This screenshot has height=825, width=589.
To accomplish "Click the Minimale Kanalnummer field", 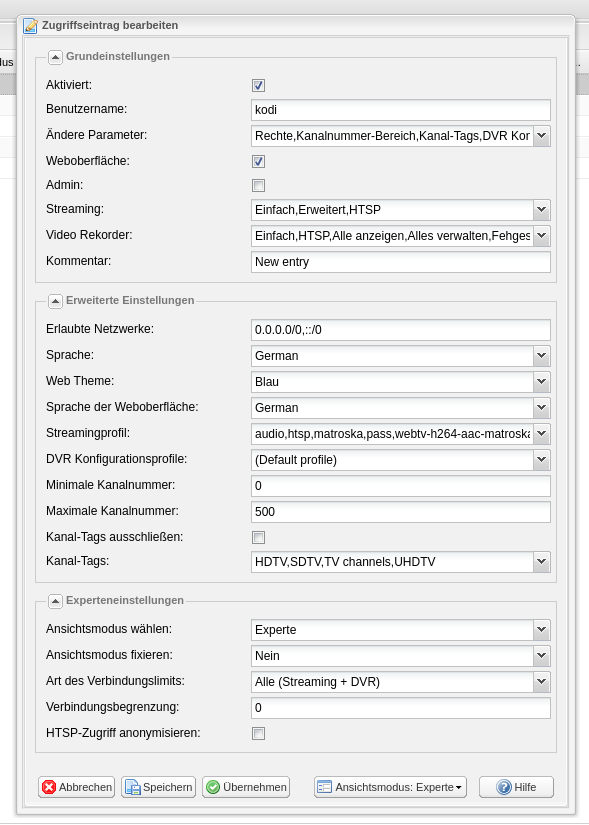I will tap(401, 486).
